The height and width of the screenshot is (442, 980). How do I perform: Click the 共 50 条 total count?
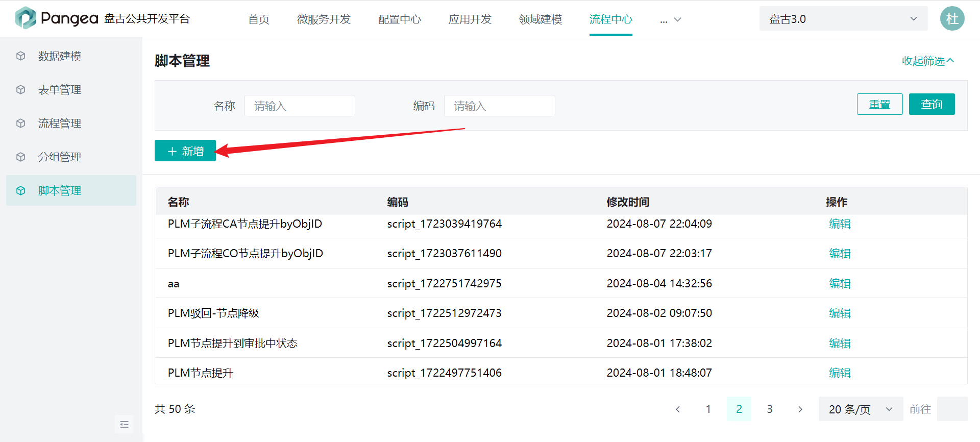point(175,409)
